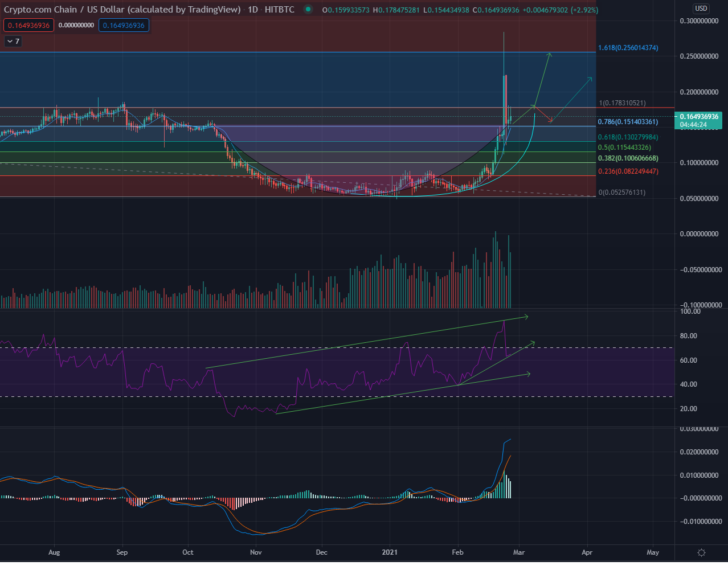Click the green market status dot

[x=308, y=10]
